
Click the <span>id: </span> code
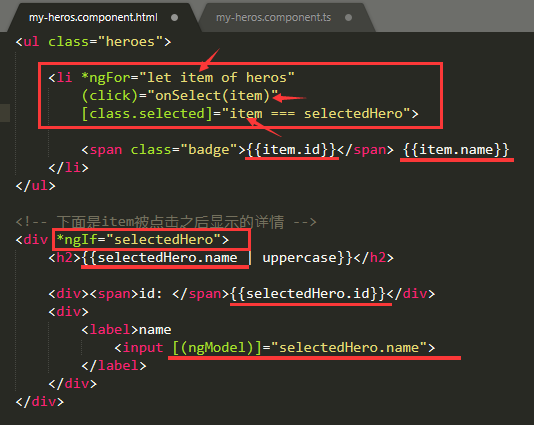click(159, 294)
